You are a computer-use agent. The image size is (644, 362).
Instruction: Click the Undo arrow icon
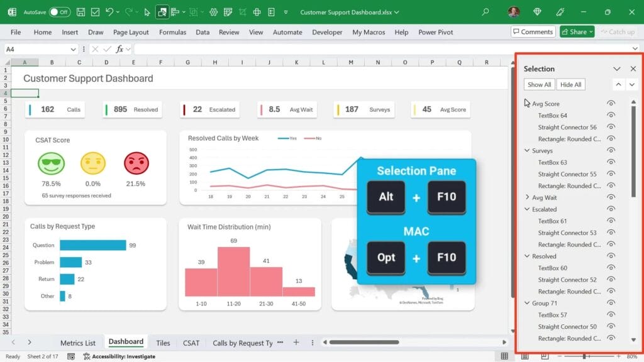(109, 12)
